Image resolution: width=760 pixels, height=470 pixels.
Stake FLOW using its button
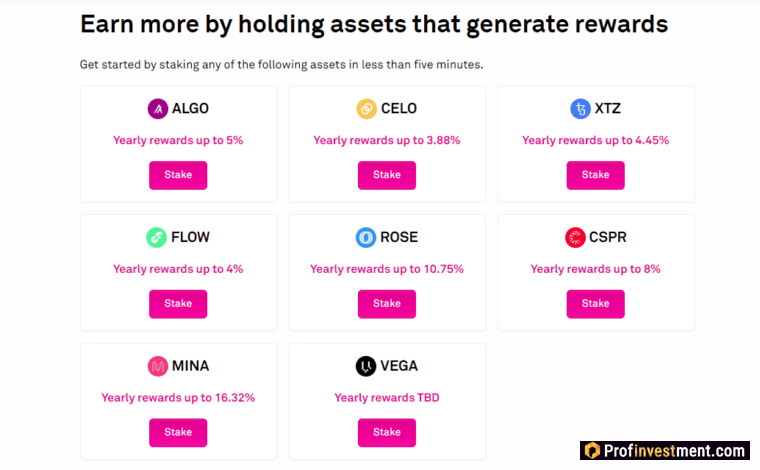[178, 304]
